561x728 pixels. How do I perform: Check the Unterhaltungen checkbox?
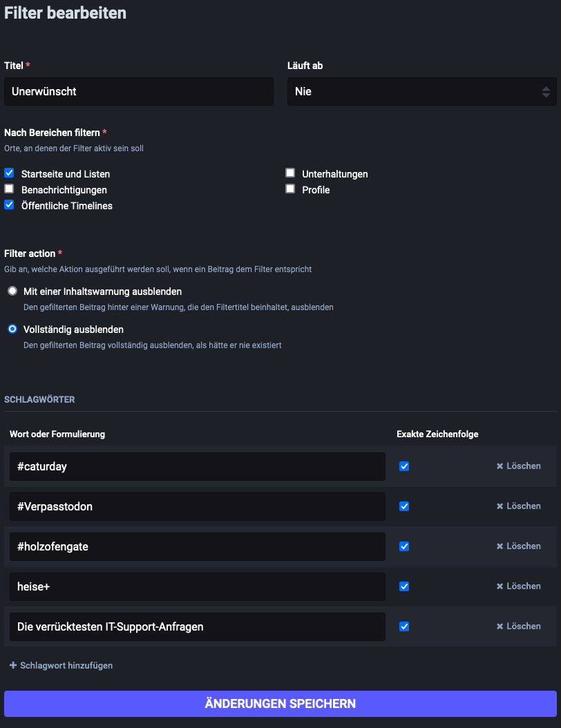pyautogui.click(x=291, y=173)
